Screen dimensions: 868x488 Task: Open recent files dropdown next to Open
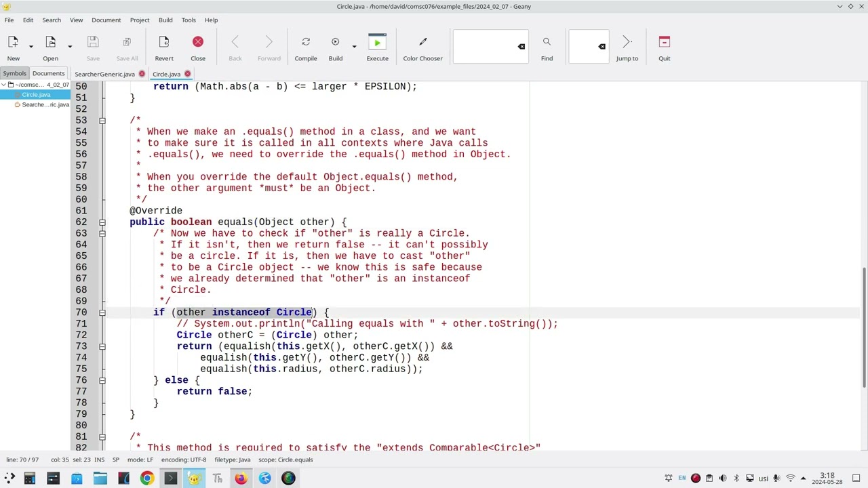69,46
